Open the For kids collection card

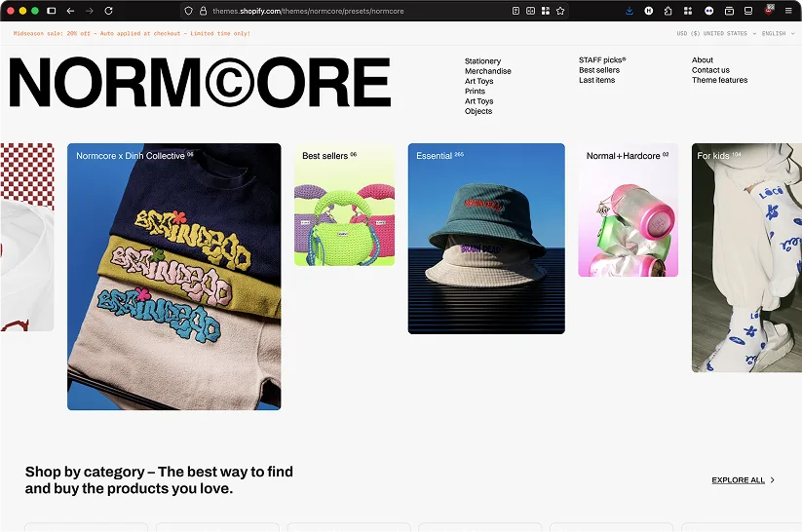(746, 258)
